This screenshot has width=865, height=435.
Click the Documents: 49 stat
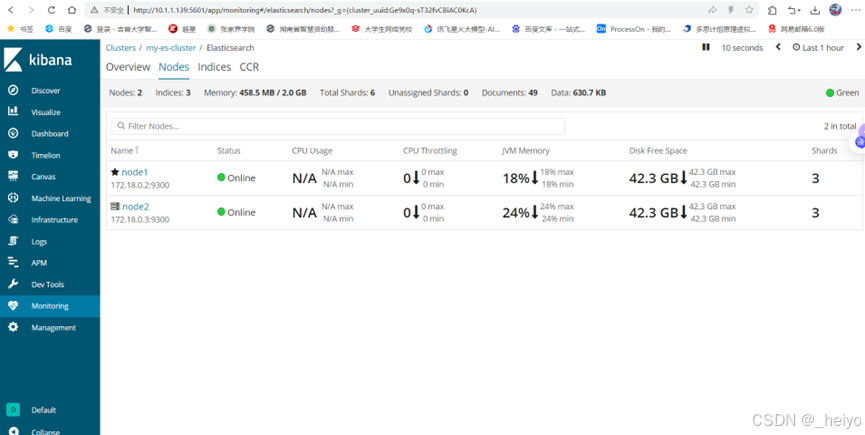point(510,93)
